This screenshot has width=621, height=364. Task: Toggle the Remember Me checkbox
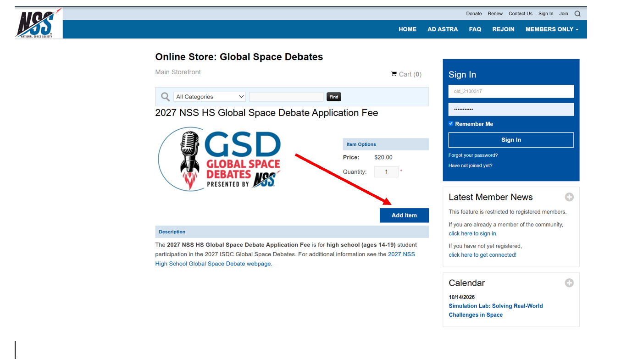[451, 124]
